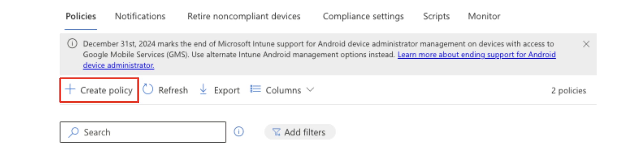Select the Scripts tab
644x154 pixels.
436,16
